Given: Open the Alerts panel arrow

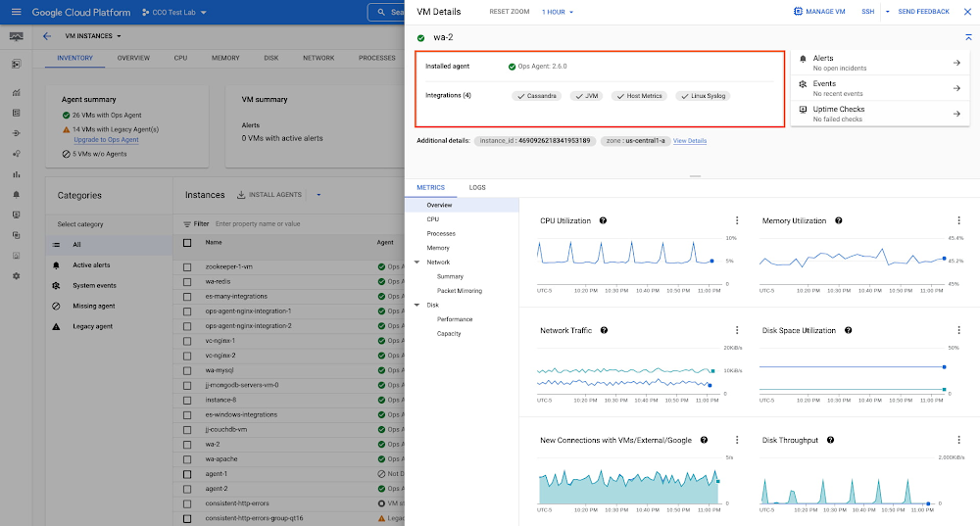Looking at the screenshot, I should tap(955, 63).
